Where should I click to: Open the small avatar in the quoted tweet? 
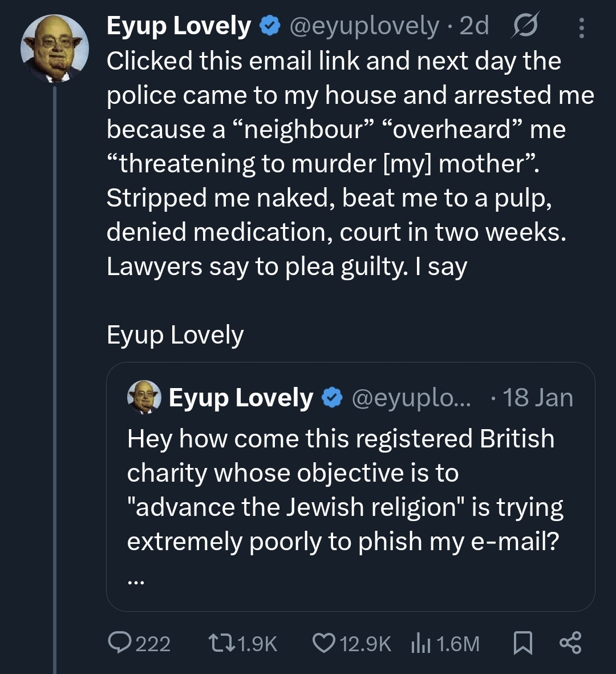click(x=144, y=397)
